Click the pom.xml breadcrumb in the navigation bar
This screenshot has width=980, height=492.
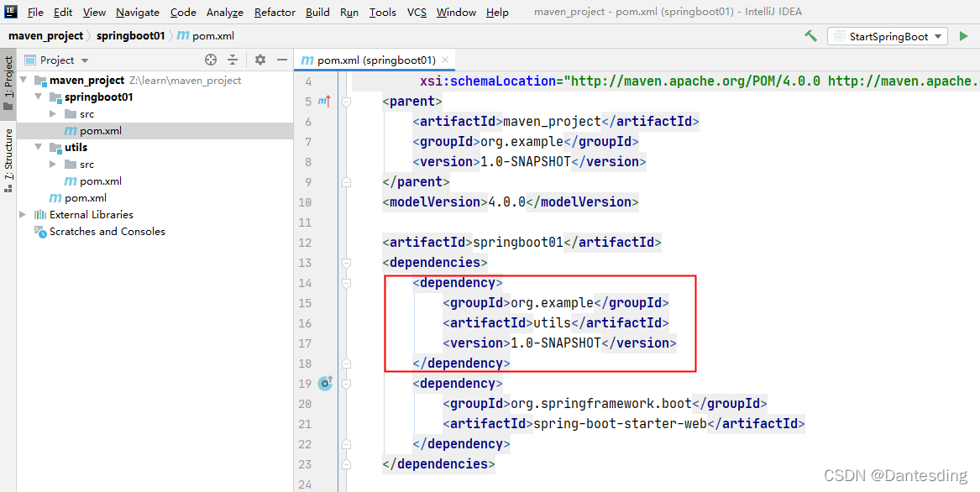(x=207, y=36)
